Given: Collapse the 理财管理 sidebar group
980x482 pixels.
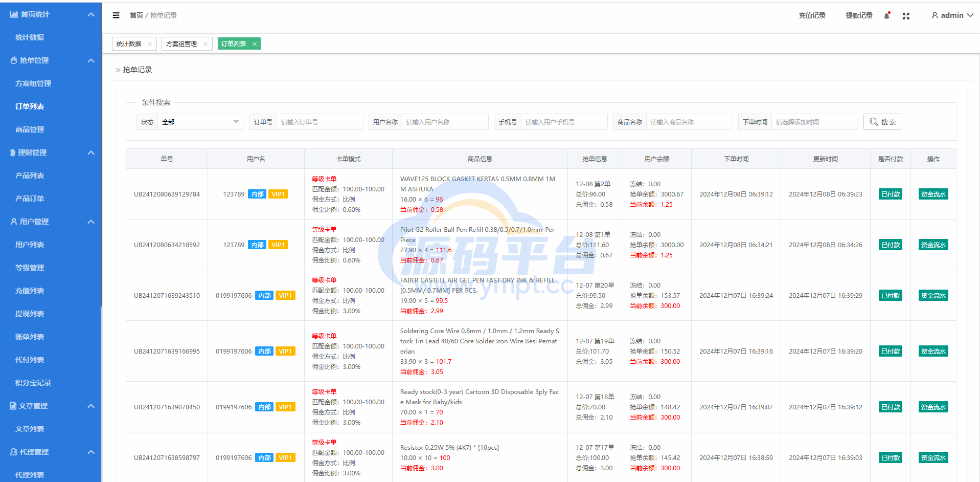Looking at the screenshot, I should (x=91, y=152).
